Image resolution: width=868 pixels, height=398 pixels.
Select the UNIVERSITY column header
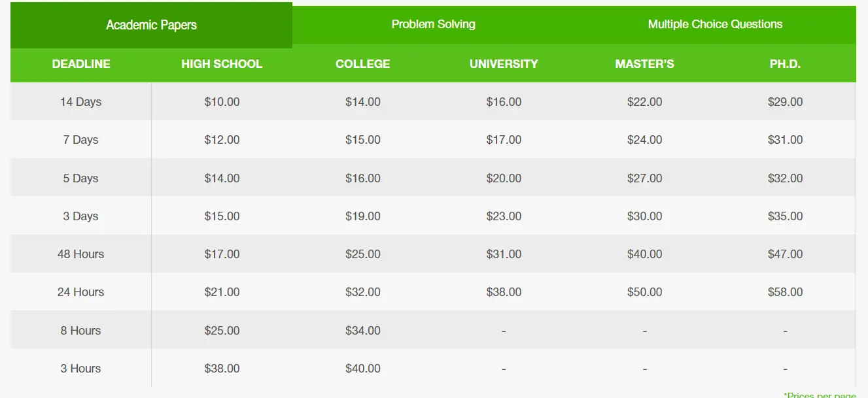pos(503,64)
